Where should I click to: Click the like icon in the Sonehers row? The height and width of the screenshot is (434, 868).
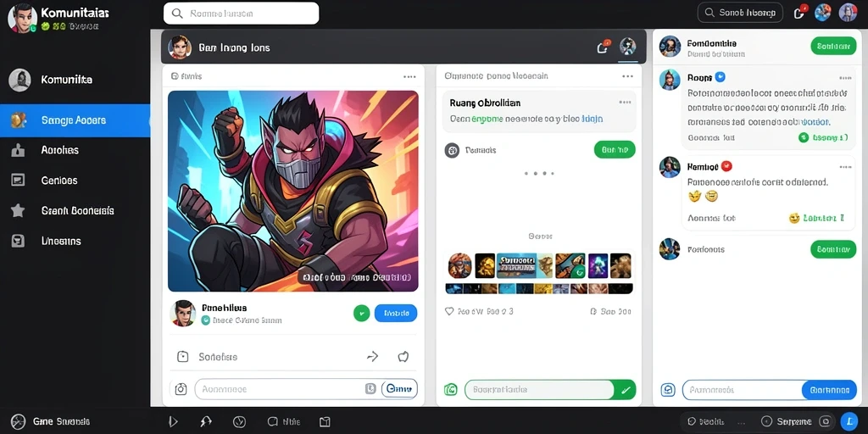pyautogui.click(x=403, y=357)
